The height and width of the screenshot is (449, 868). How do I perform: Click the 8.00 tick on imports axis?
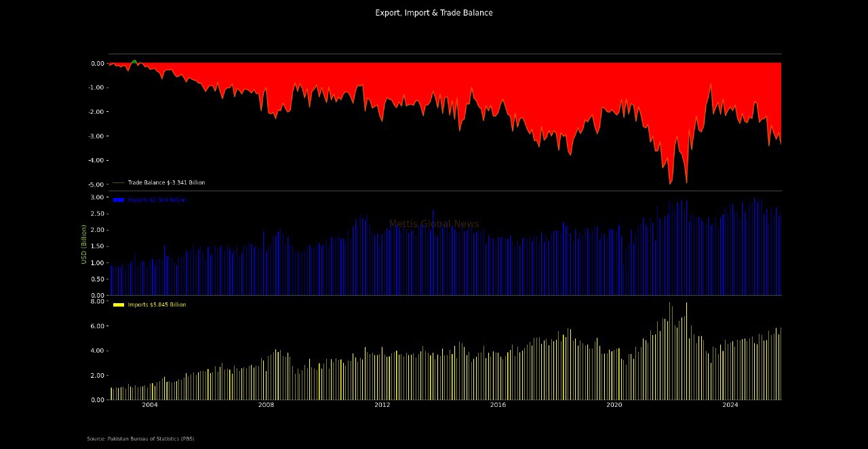pyautogui.click(x=98, y=302)
